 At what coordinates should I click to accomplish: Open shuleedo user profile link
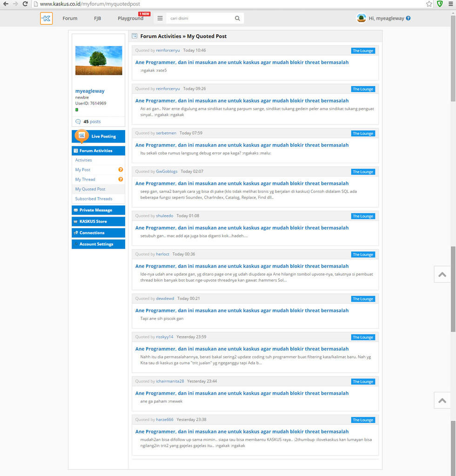(x=165, y=216)
